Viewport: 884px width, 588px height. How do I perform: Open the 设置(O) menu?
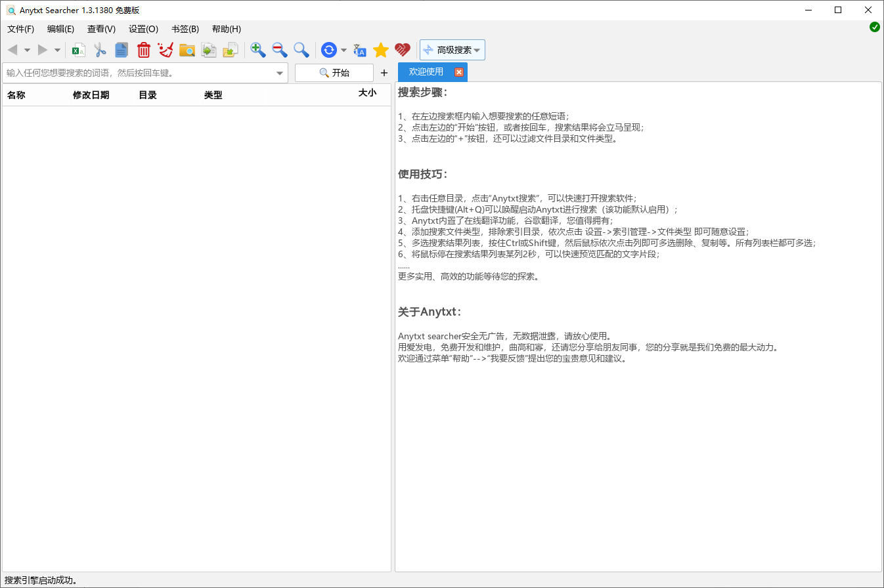coord(144,29)
